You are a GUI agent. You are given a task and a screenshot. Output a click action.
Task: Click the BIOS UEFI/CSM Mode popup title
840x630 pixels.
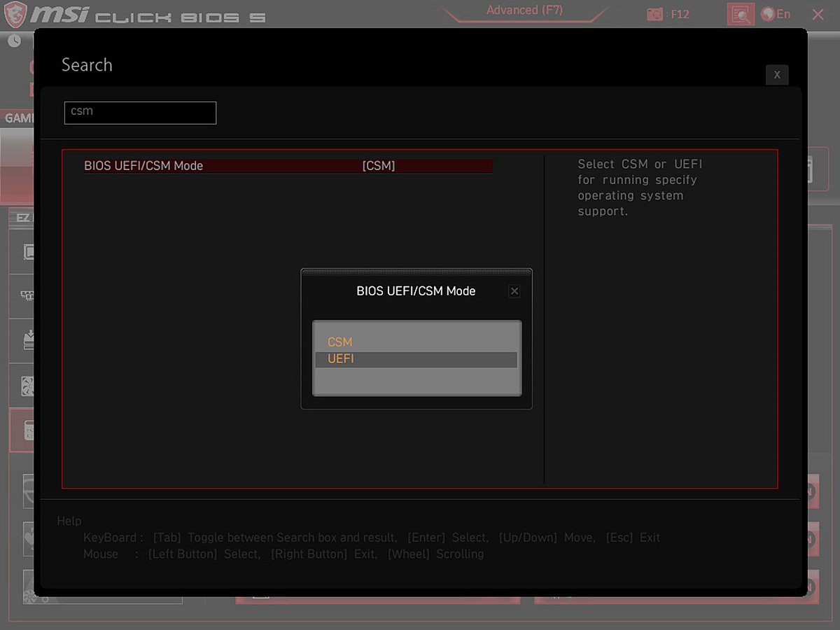point(416,291)
